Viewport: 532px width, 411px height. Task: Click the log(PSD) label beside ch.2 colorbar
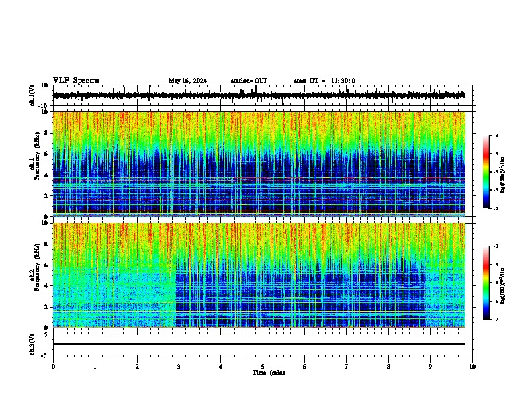503,286
